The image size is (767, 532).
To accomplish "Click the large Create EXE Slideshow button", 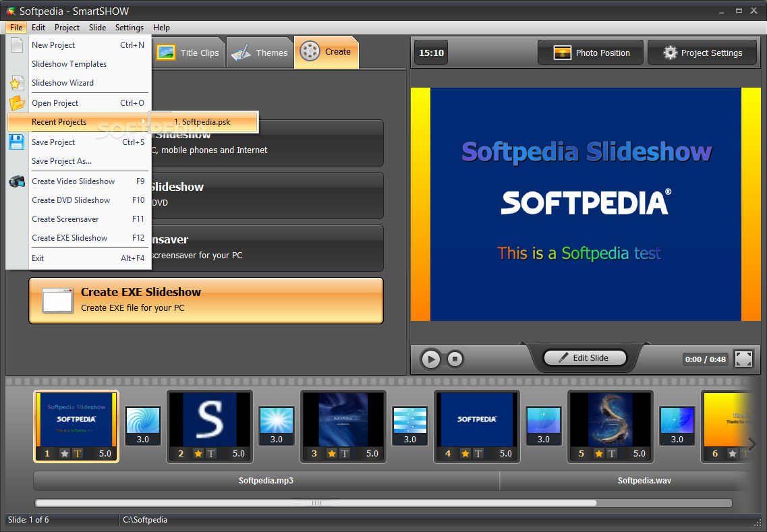I will click(206, 301).
